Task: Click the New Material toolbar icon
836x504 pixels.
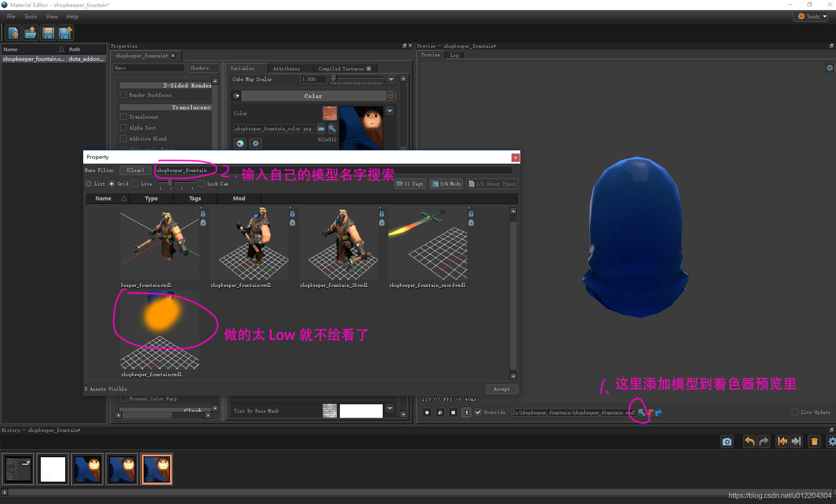Action: click(x=13, y=33)
